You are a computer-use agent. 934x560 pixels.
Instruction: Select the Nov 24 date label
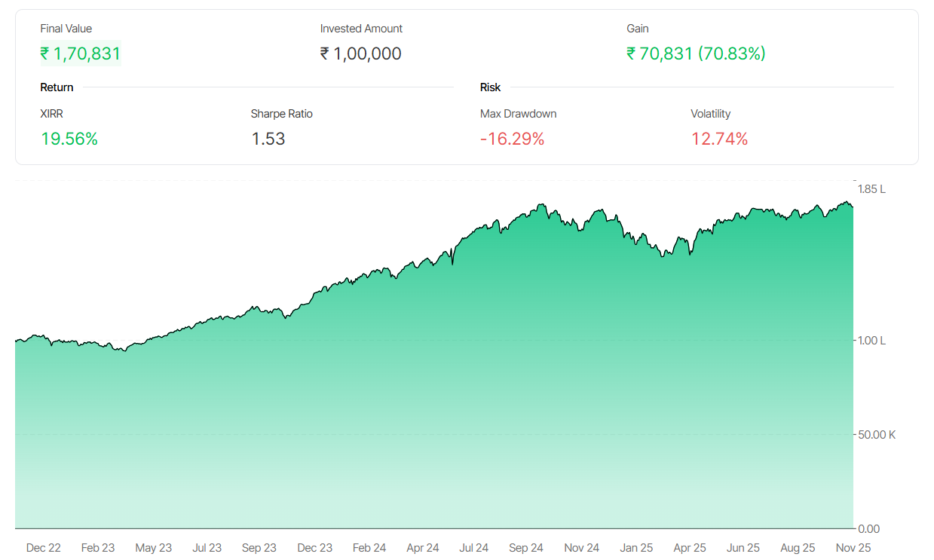[x=581, y=548]
